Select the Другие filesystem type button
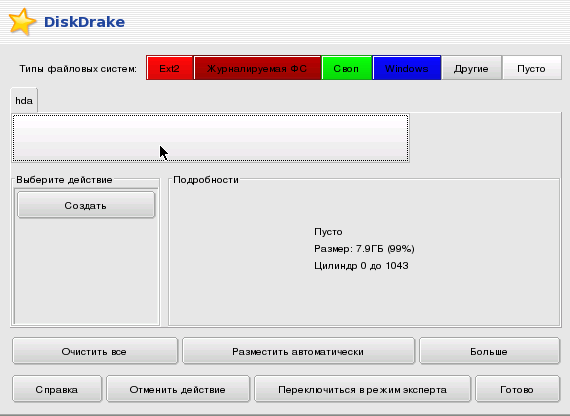The width and height of the screenshot is (570, 416). tap(471, 68)
